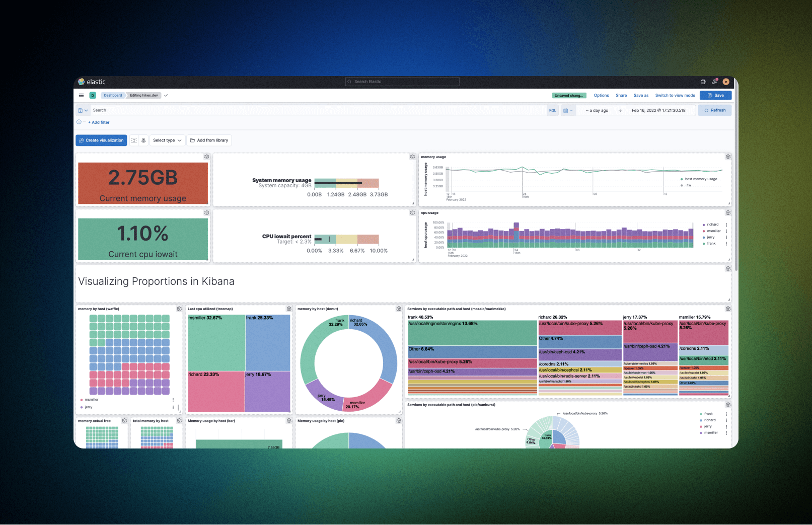Refresh the dashboard data
Image resolution: width=812 pixels, height=525 pixels.
click(x=715, y=110)
